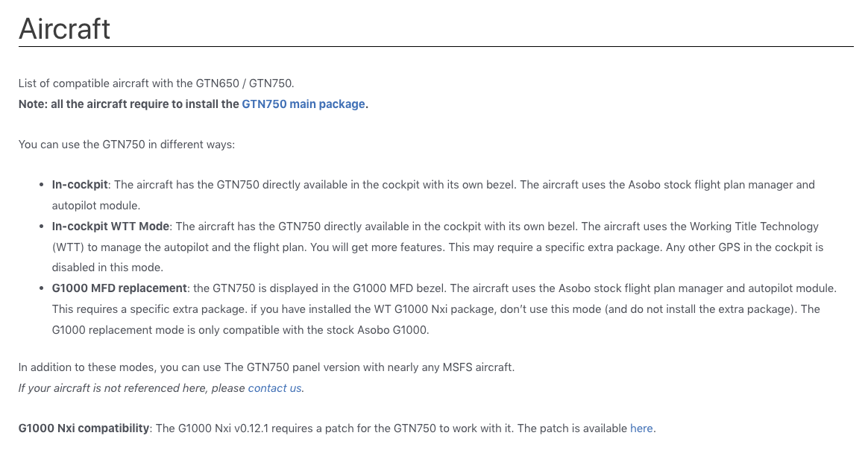Click the italic "If your aircraft is not referenced" text
This screenshot has width=868, height=459.
tap(132, 388)
